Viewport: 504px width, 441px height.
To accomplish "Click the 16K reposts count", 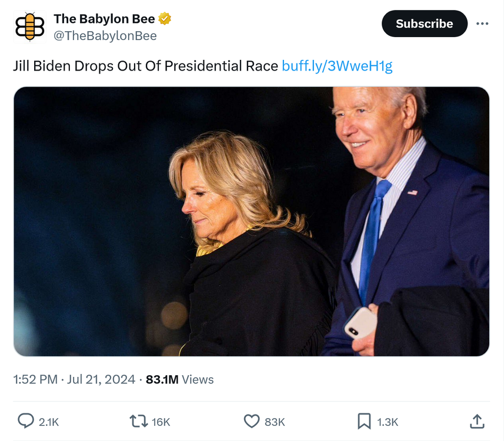I will (x=161, y=422).
